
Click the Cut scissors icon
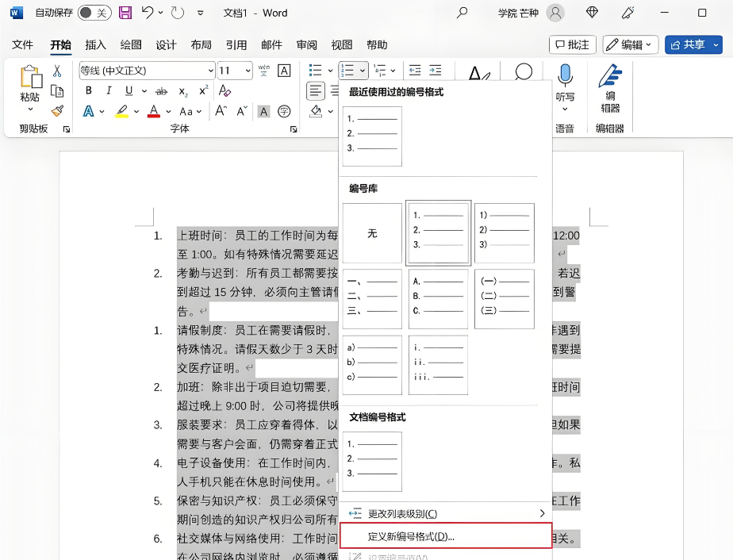coord(57,71)
